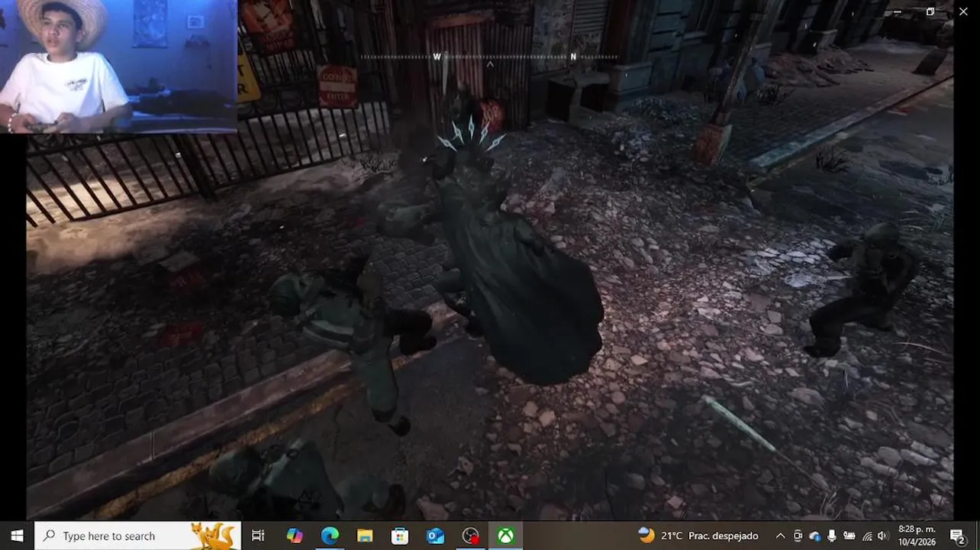The image size is (980, 550).
Task: Click the taskbar search box
Action: (138, 536)
